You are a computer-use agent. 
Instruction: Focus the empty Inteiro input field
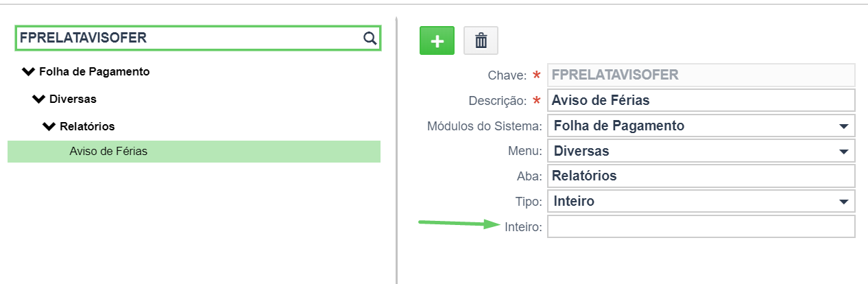701,226
